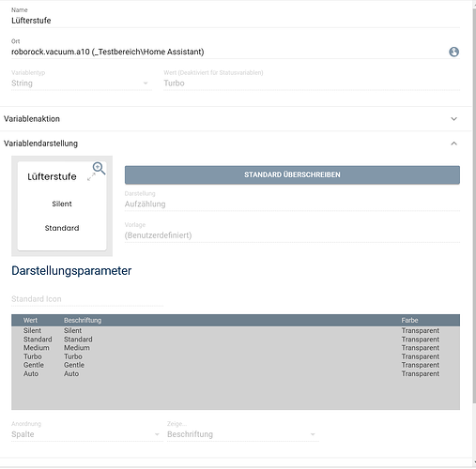Image resolution: width=476 pixels, height=469 pixels.
Task: Click the Standard Überschreiben button
Action: [292, 174]
